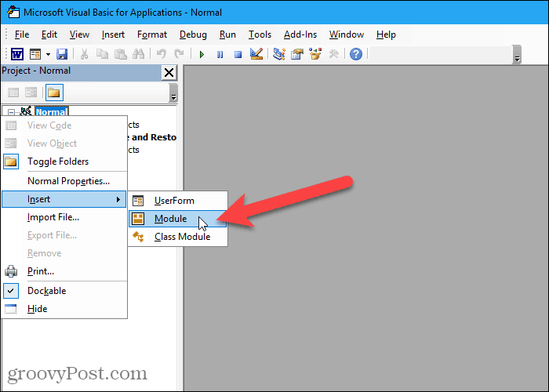Image resolution: width=549 pixels, height=392 pixels.
Task: Open Object Browser toolbar icon
Action: tap(315, 54)
